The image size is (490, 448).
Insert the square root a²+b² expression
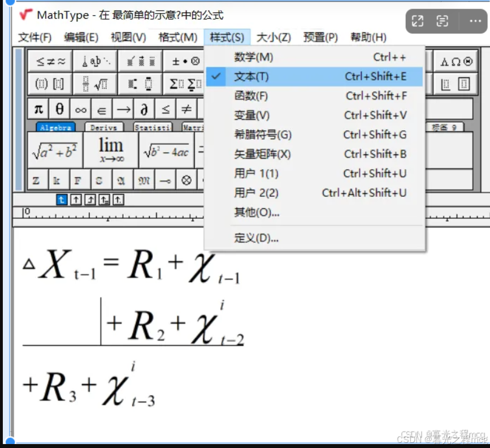[x=55, y=150]
